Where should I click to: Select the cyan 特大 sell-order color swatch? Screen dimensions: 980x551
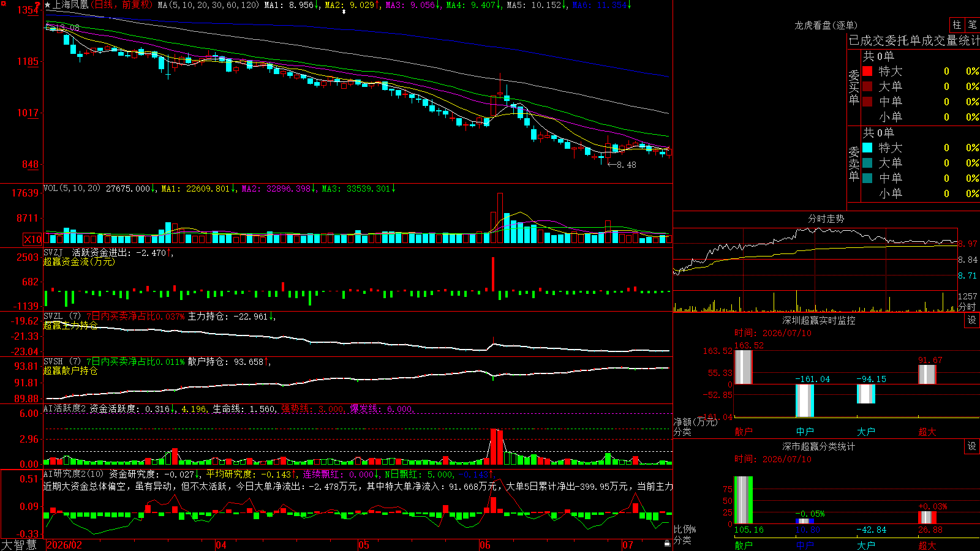point(867,148)
